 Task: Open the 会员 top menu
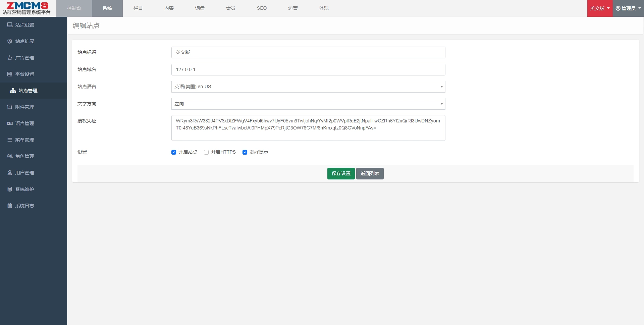click(231, 8)
